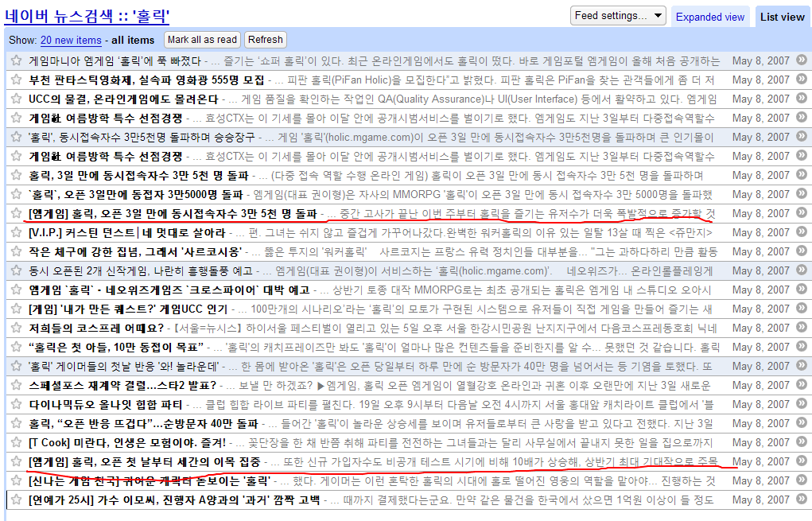Screen dimensions: 812x521
Task: Open arrow icon for '홀릭은 첫 아들' row
Action: click(x=802, y=347)
